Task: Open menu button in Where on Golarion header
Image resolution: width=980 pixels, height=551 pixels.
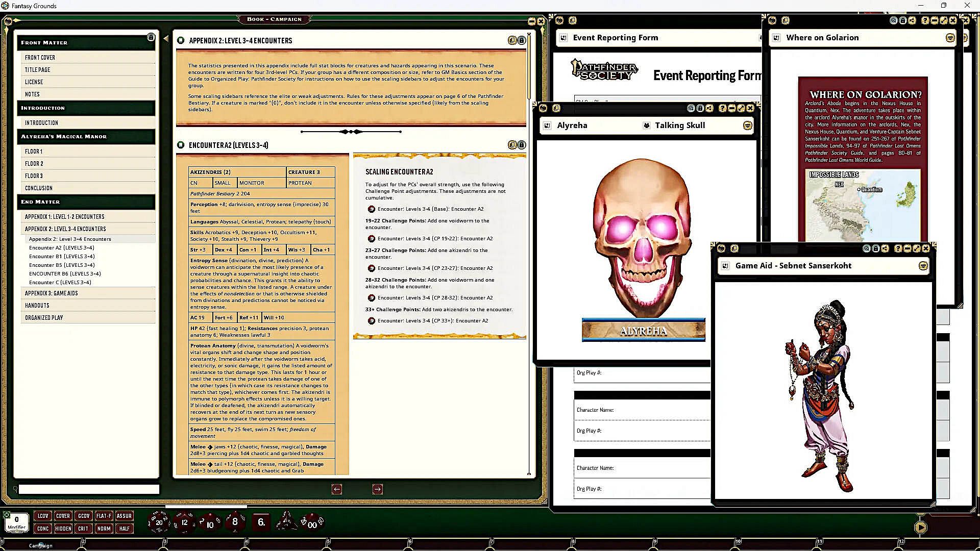Action: click(950, 38)
